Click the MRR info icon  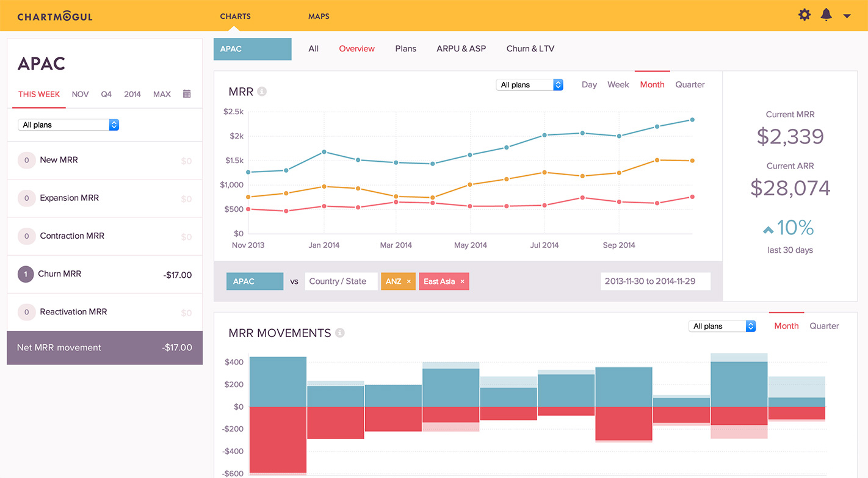click(x=262, y=92)
